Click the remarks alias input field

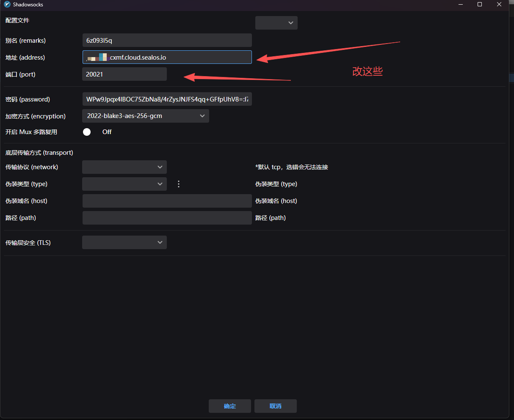tap(167, 41)
